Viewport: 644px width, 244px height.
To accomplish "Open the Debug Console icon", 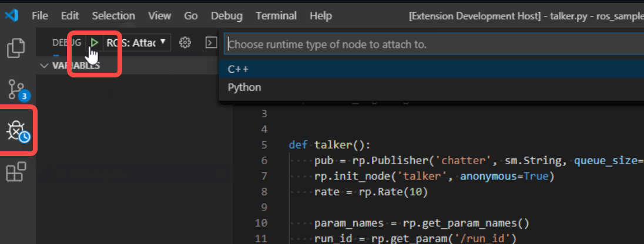I will pos(211,42).
